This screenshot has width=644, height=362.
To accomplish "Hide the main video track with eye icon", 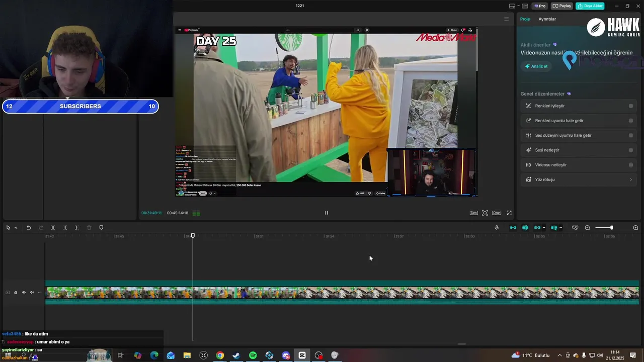I will (x=24, y=292).
